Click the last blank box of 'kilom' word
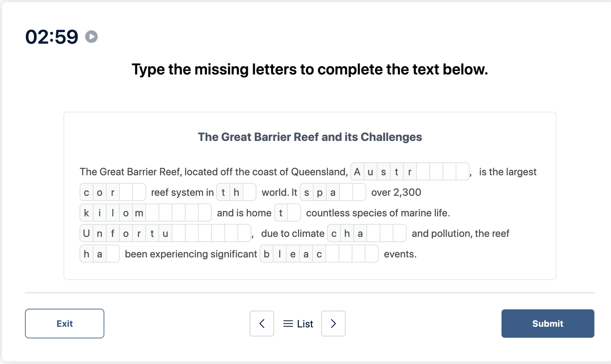Image resolution: width=611 pixels, height=364 pixels. 205,213
